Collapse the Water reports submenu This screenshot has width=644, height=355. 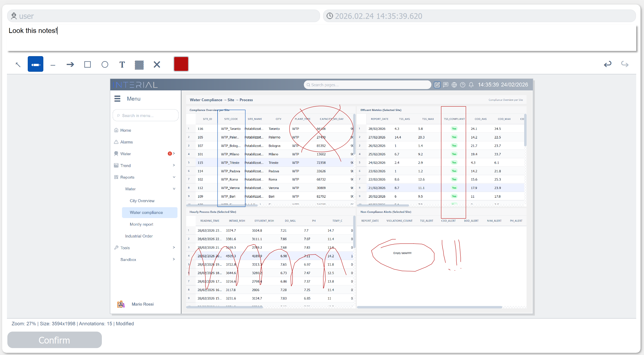174,189
